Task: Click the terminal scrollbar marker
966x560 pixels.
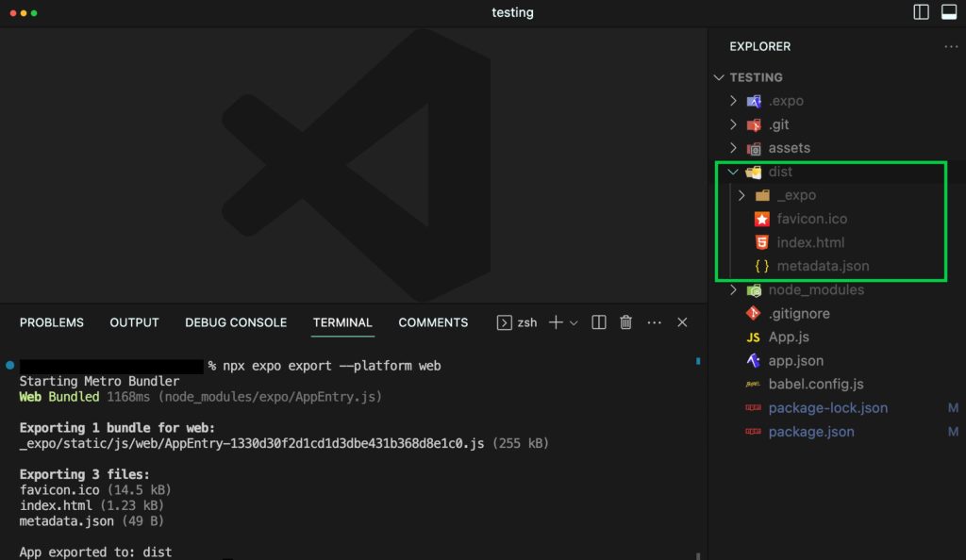Action: coord(698,361)
